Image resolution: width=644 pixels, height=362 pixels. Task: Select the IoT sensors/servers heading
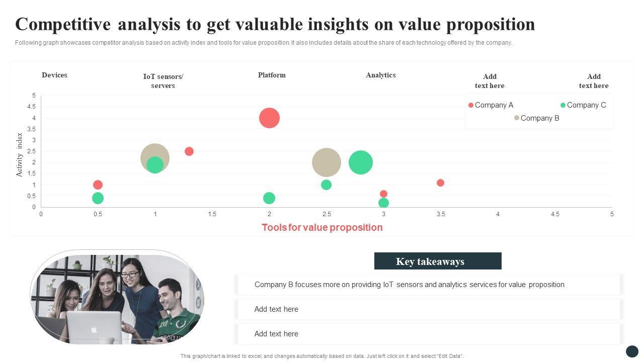163,81
